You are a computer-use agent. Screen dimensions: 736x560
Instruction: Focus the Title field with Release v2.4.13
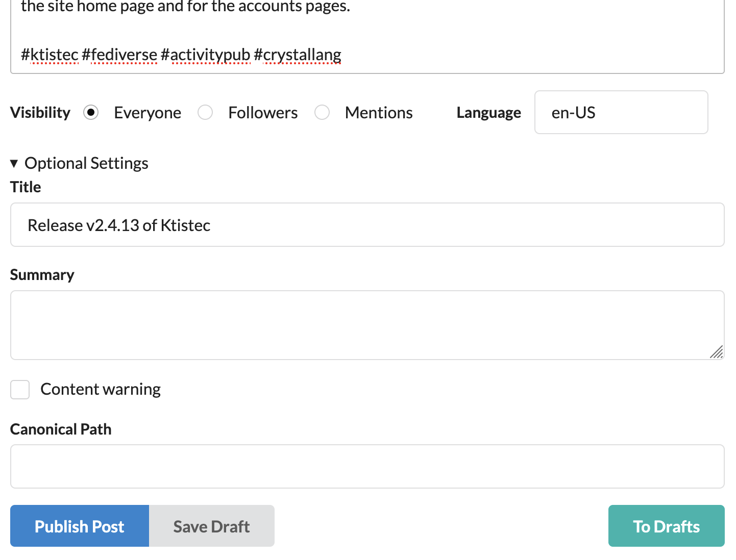click(367, 225)
